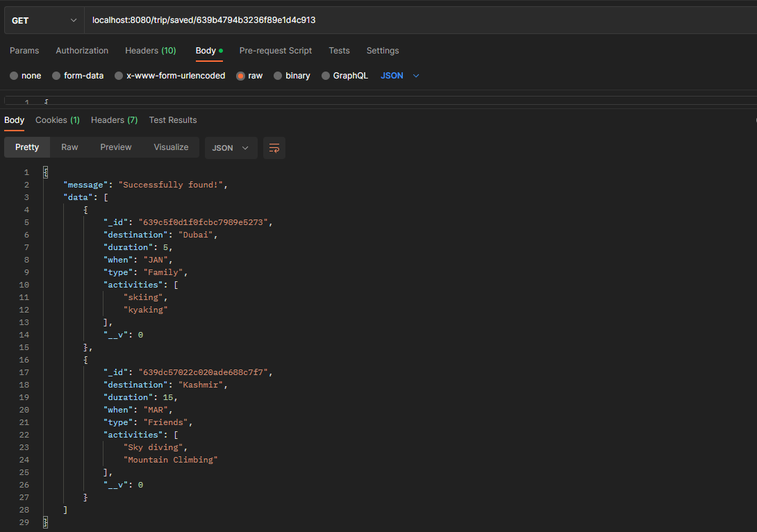Click the "message" key in response
This screenshot has width=757, height=532.
coord(85,185)
